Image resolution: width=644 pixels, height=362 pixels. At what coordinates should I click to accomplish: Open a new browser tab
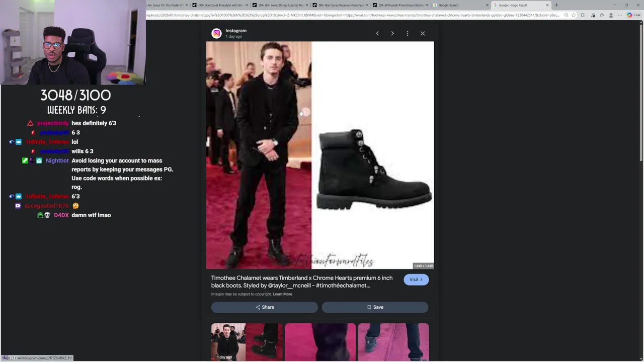[556, 5]
